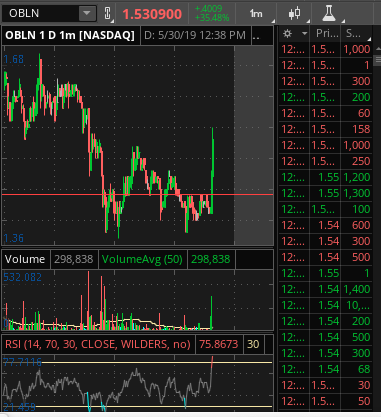Click the 532.082 volume axis label
Screen dimensions: 381x417
pos(22,277)
